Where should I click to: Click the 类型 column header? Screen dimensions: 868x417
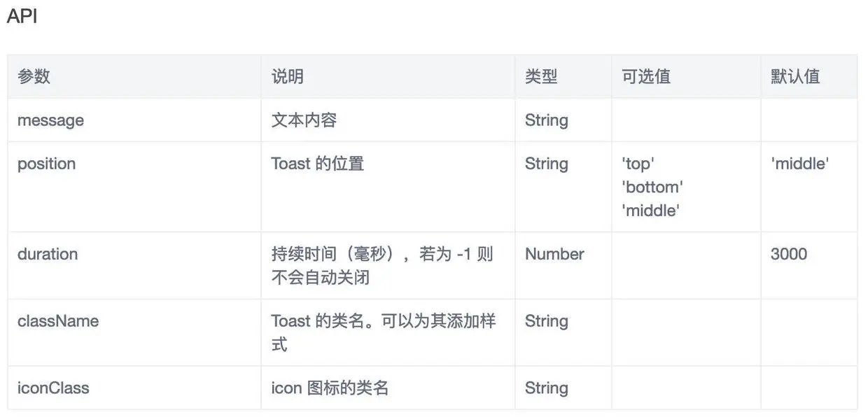click(x=541, y=76)
